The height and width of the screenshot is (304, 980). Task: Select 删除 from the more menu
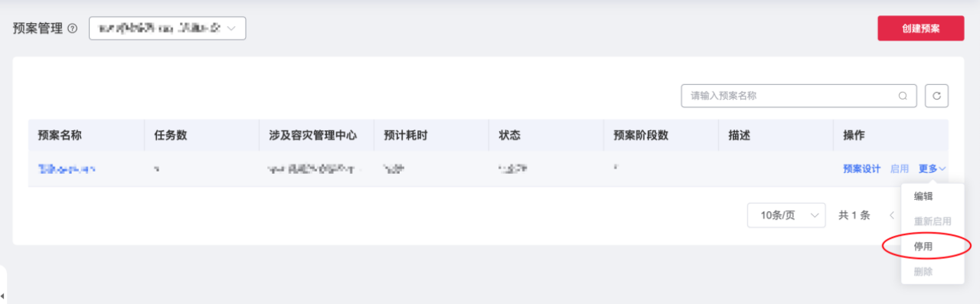point(923,272)
